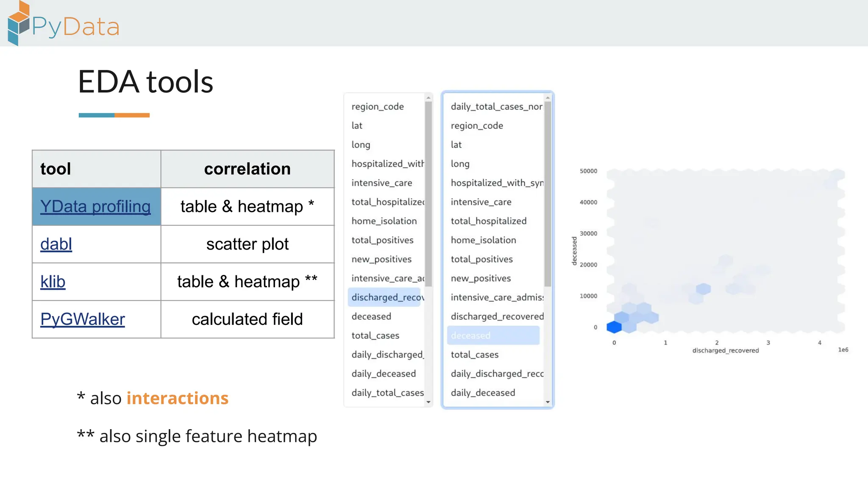Select total_cases in the right list
This screenshot has height=488, width=868.
[x=474, y=355]
